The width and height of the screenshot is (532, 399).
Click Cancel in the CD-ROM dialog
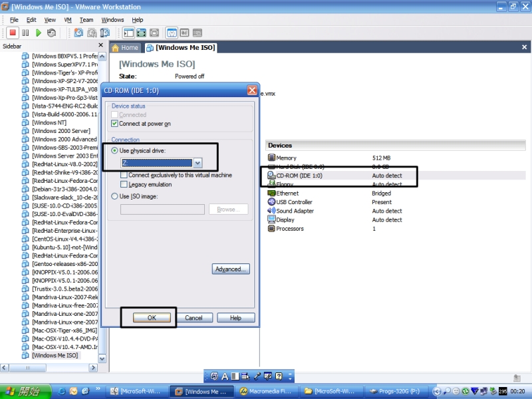click(x=194, y=318)
